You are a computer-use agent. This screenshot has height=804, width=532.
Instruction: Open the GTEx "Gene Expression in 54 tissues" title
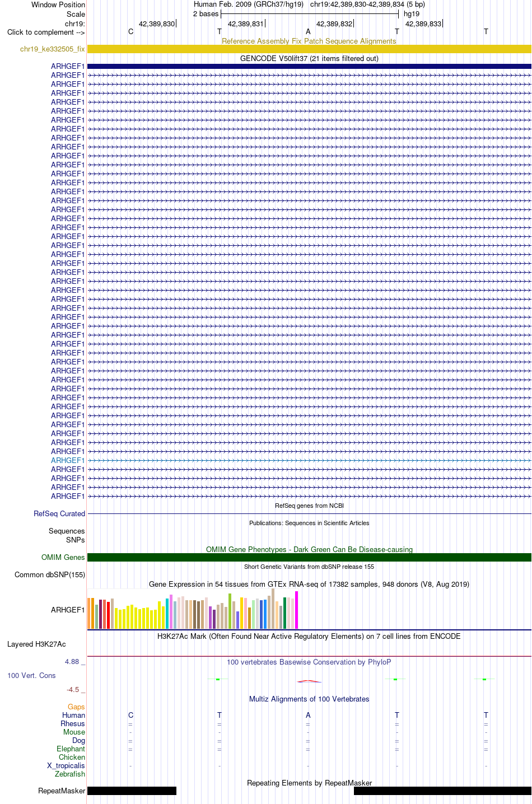[x=309, y=584]
